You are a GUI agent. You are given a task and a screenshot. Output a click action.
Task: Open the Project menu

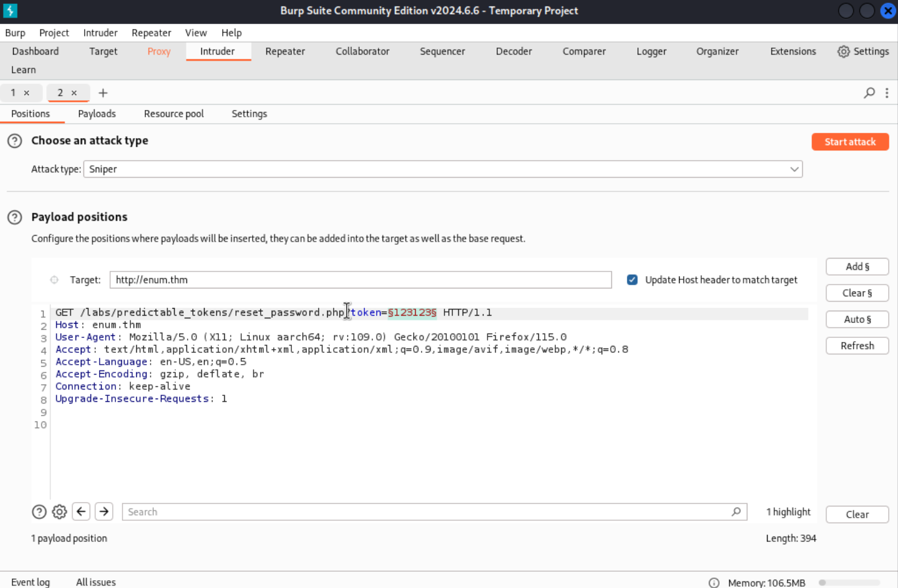[54, 33]
